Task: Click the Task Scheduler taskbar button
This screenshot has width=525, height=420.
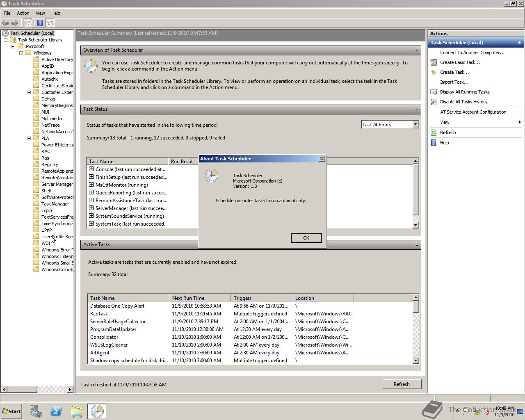Action: [97, 411]
